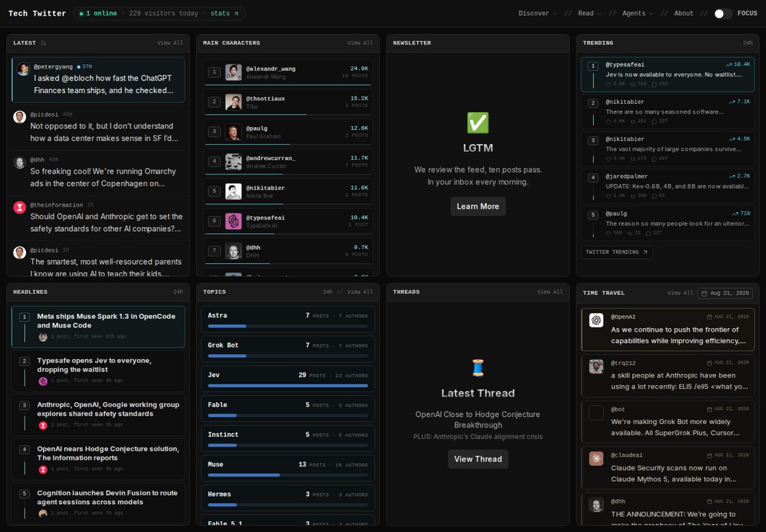
Task: Click like heart icon on @typesafeai trend
Action: (x=608, y=84)
